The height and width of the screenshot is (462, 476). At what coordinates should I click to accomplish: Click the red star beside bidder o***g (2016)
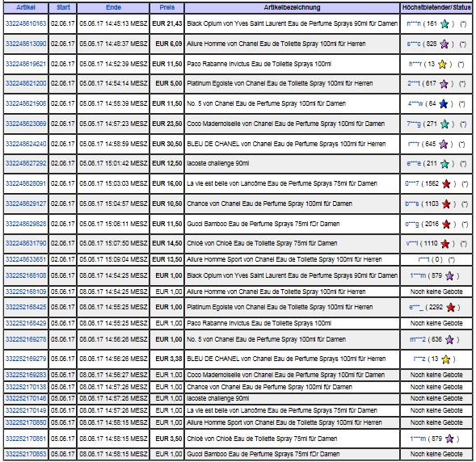[x=446, y=225]
